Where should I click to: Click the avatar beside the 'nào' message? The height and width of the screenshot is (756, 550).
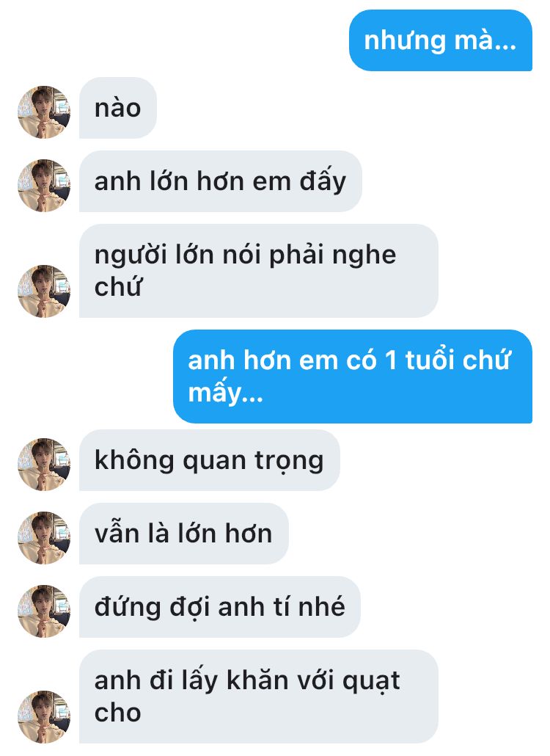pos(44,112)
